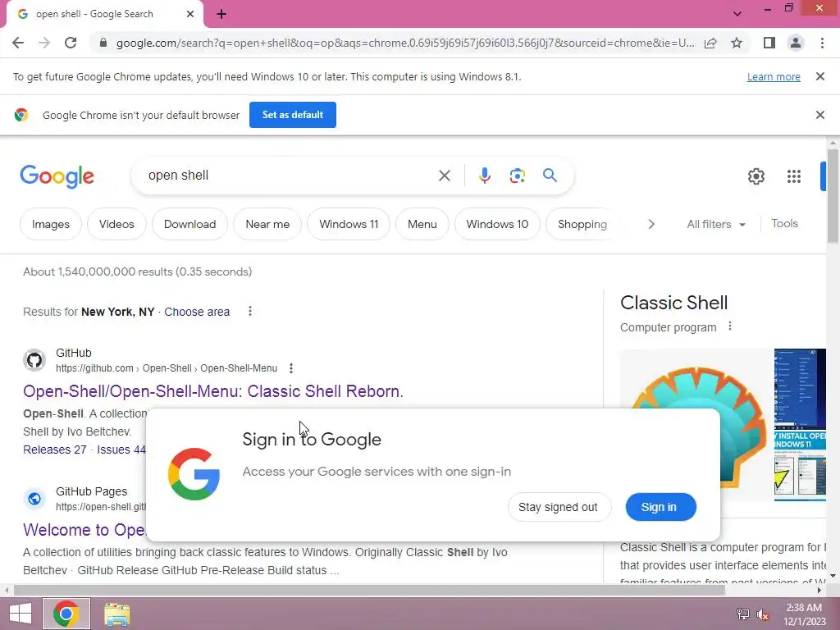View site information lock icon
The image size is (840, 630).
(x=103, y=43)
